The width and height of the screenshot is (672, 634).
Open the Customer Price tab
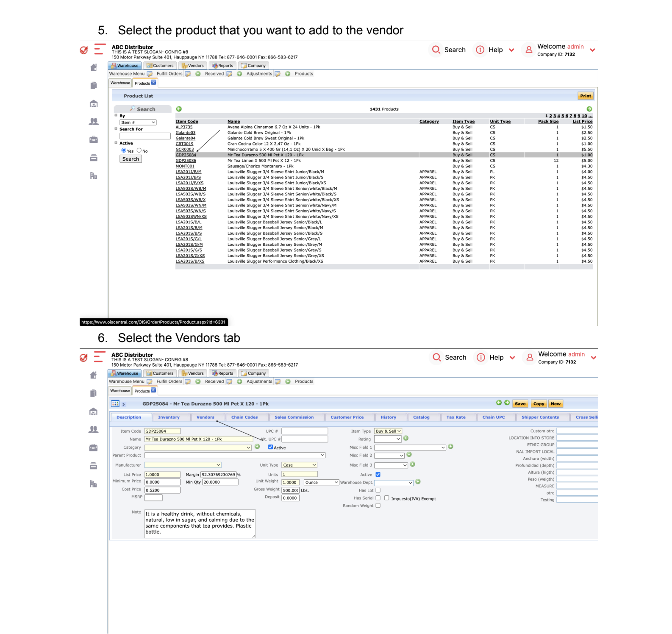click(x=347, y=417)
